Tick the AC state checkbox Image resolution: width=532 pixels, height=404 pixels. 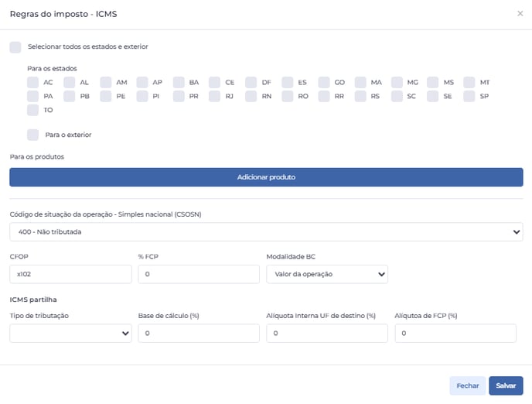pos(33,83)
